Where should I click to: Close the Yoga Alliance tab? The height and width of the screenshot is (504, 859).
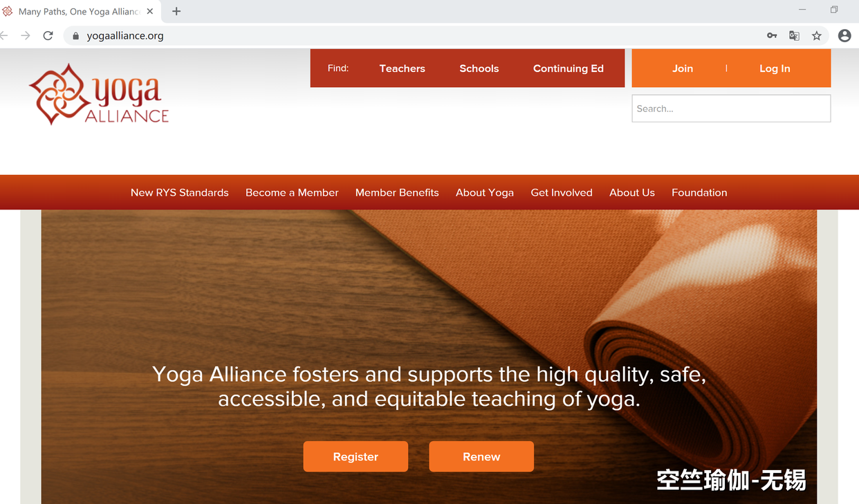point(150,12)
